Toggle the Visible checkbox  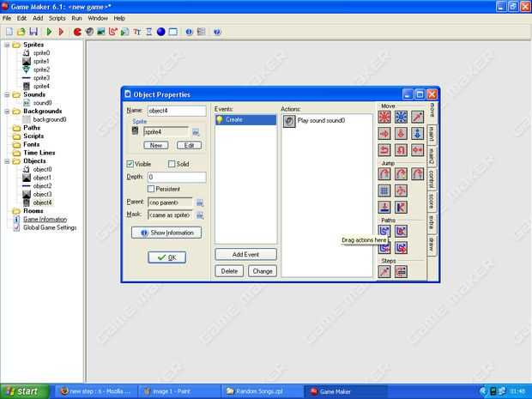point(130,164)
